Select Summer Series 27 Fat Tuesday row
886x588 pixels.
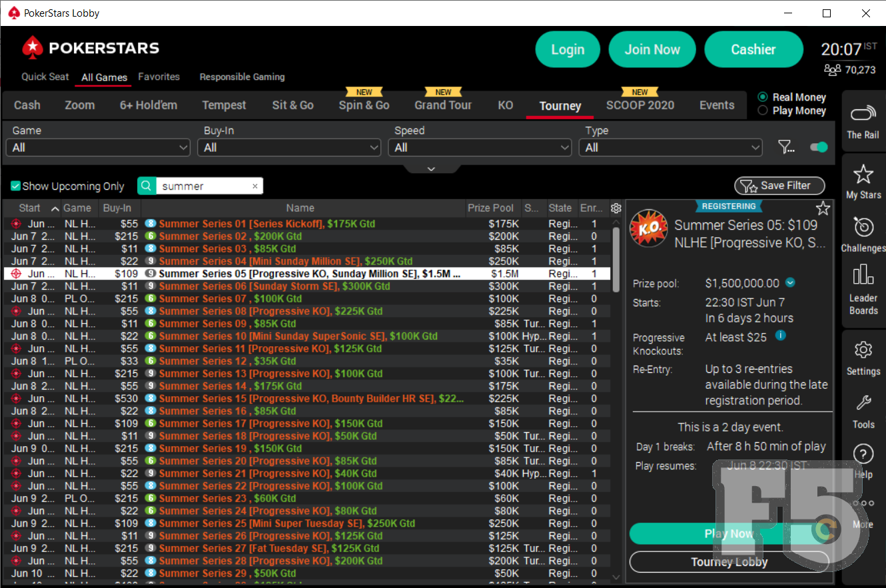pos(306,548)
